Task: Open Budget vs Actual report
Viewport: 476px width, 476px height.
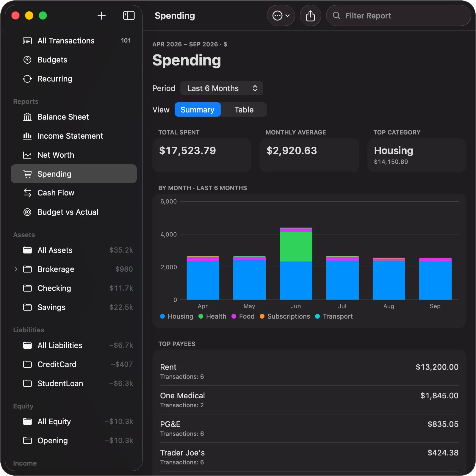Action: coord(74,212)
